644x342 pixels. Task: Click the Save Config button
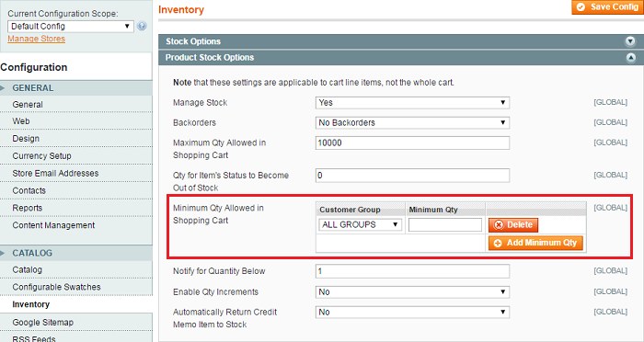click(607, 7)
